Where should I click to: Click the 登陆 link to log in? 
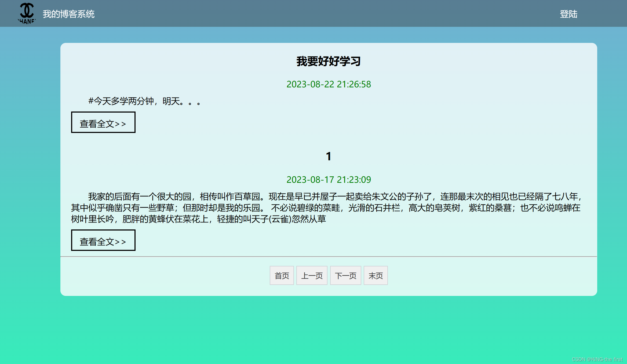click(x=568, y=14)
